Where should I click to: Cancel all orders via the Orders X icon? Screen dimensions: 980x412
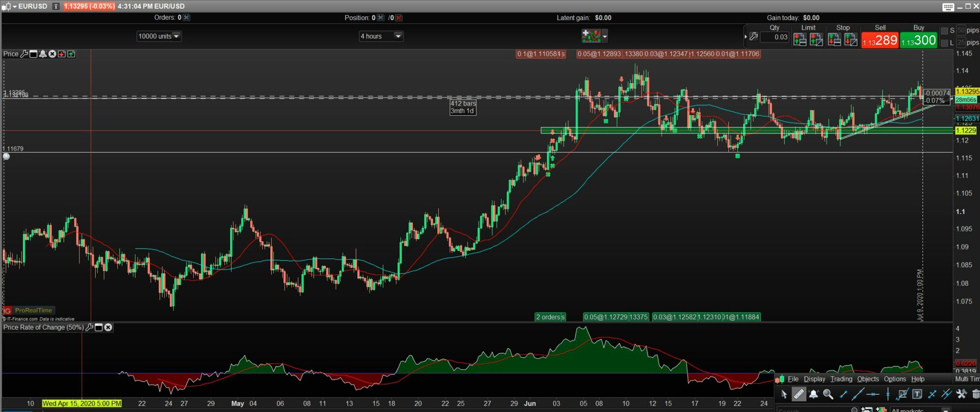(x=187, y=18)
